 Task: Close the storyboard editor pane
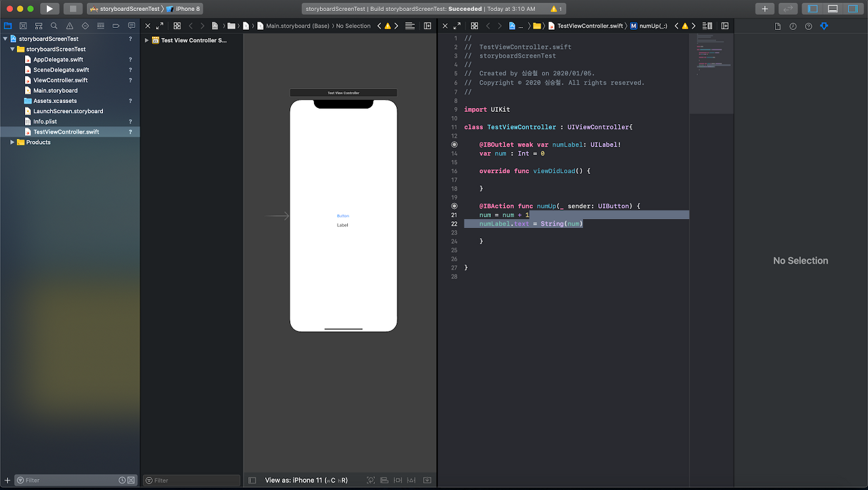(148, 26)
